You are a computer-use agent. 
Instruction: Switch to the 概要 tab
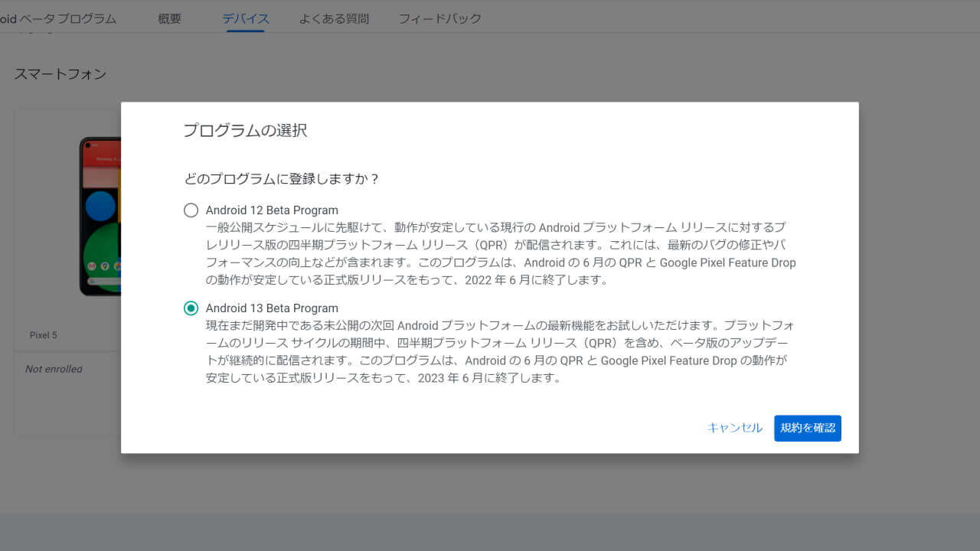pyautogui.click(x=168, y=18)
